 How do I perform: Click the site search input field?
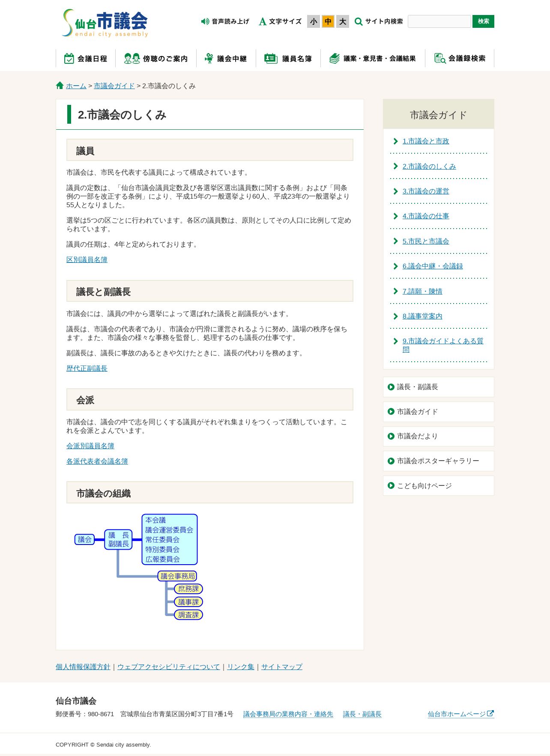(439, 21)
